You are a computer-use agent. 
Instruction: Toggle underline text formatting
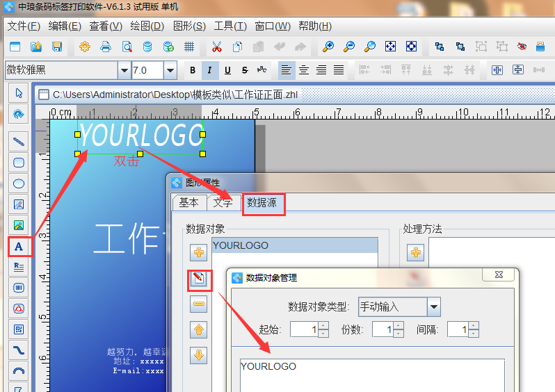pyautogui.click(x=227, y=70)
